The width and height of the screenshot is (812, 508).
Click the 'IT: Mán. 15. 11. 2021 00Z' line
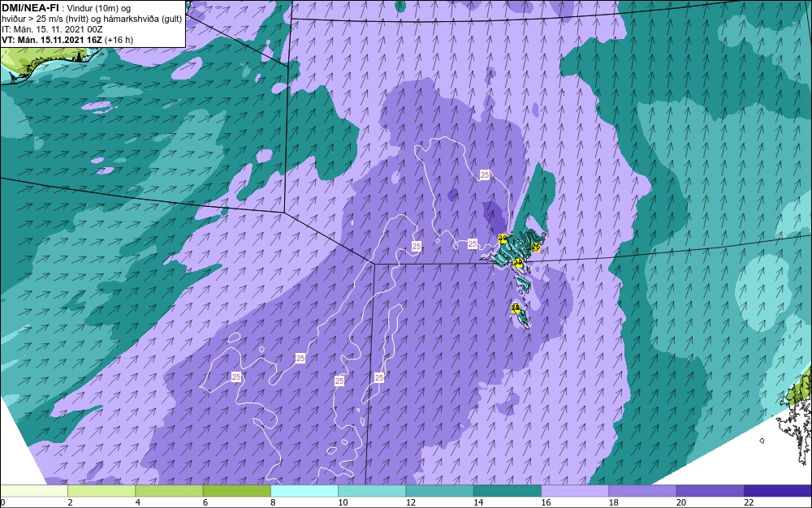52,29
